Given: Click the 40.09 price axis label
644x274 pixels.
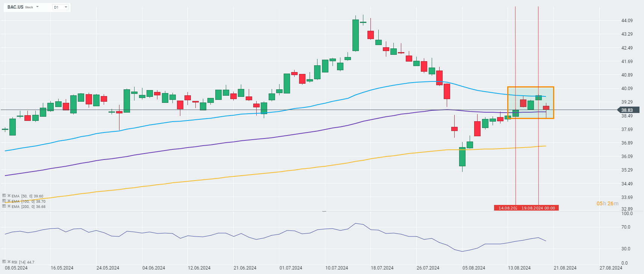Looking at the screenshot, I should [627, 89].
